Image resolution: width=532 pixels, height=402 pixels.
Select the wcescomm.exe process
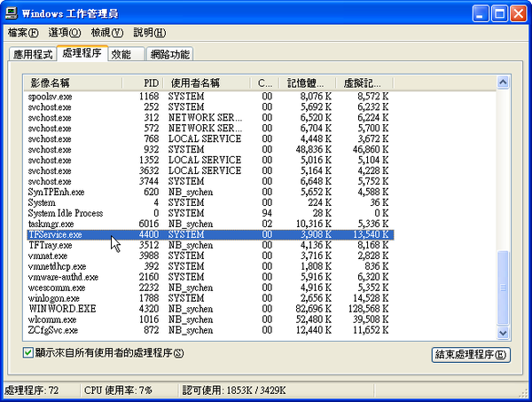[x=210, y=288]
